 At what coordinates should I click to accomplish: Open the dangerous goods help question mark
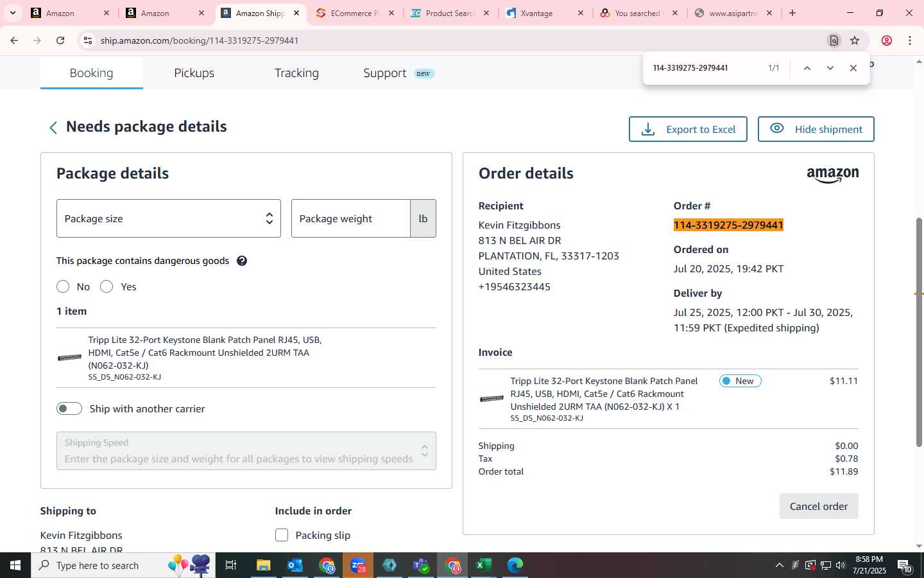[x=242, y=261]
